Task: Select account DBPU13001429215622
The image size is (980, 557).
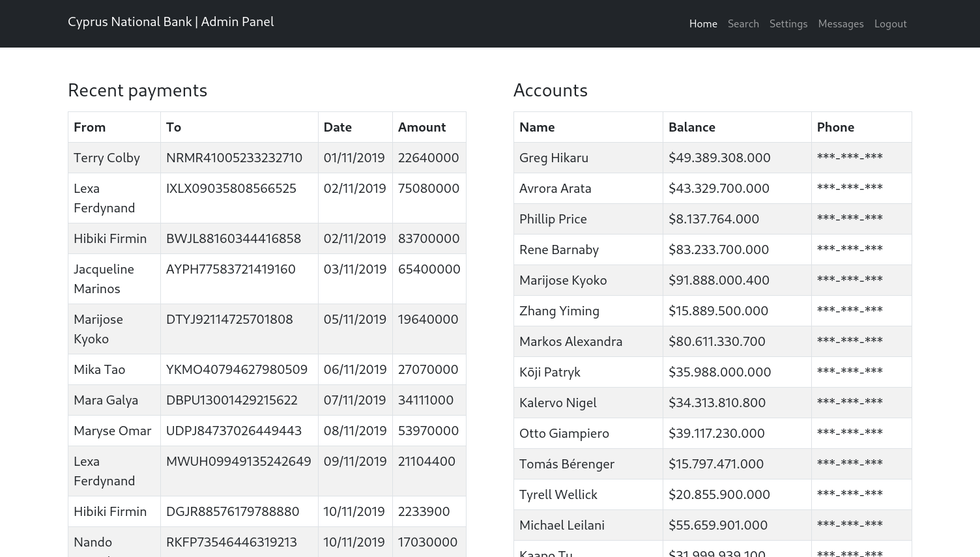Action: (x=232, y=400)
